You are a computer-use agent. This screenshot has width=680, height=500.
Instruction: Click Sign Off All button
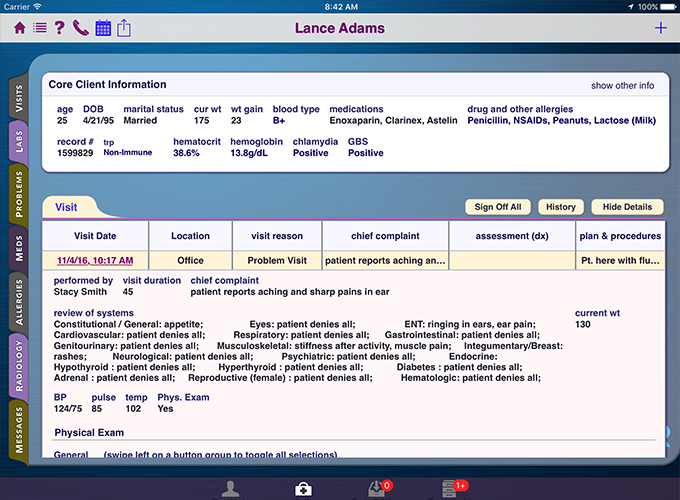[498, 207]
